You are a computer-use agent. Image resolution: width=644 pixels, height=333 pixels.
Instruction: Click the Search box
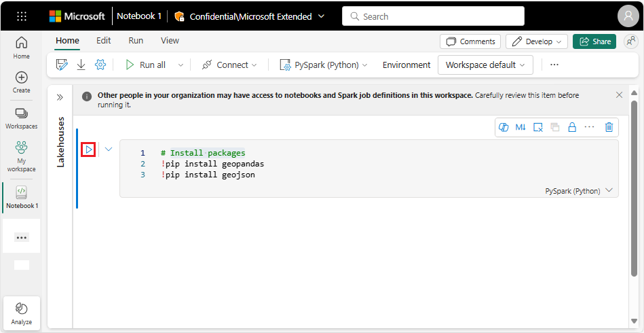[x=434, y=16]
